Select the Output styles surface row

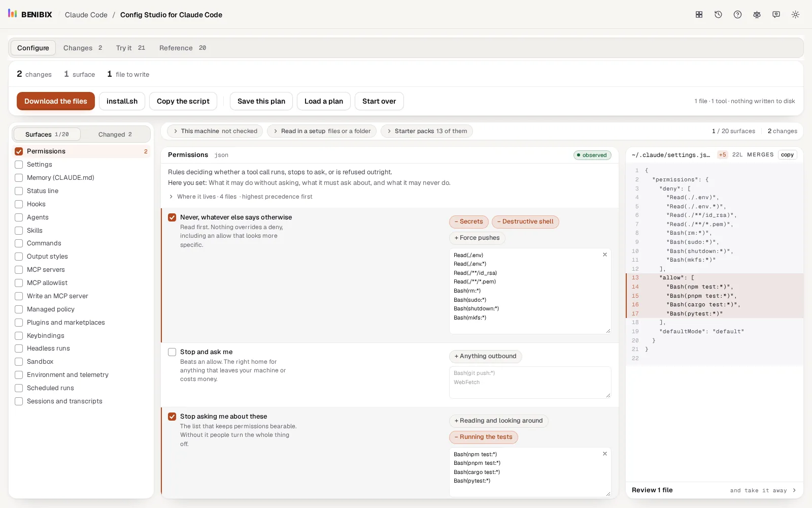point(81,257)
